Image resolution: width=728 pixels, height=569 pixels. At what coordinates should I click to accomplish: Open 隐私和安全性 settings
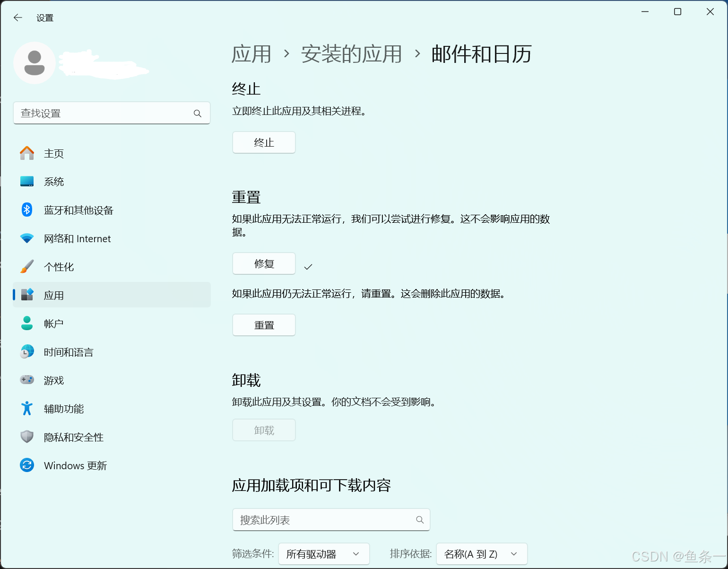coord(112,437)
